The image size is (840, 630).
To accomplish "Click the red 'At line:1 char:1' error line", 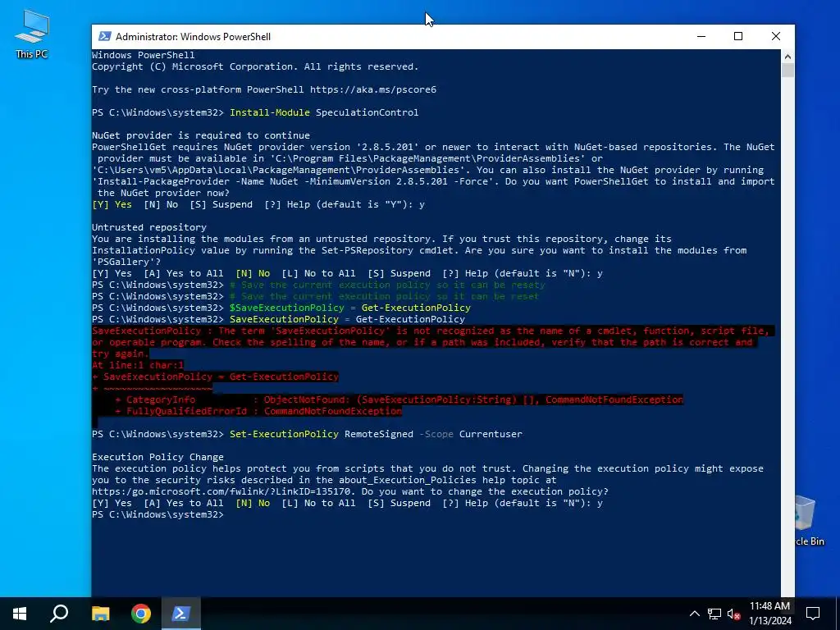I will pos(138,365).
